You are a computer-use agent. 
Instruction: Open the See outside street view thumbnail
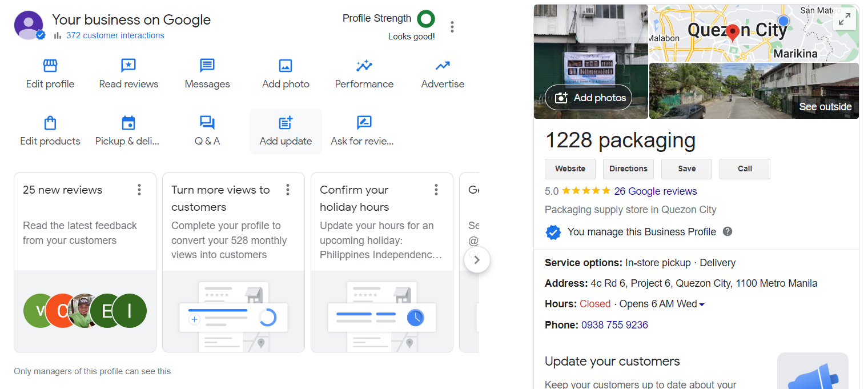pos(754,91)
